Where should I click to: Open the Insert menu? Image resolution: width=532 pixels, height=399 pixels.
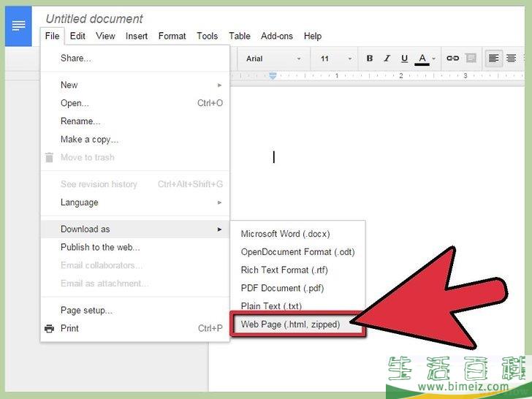[x=137, y=36]
